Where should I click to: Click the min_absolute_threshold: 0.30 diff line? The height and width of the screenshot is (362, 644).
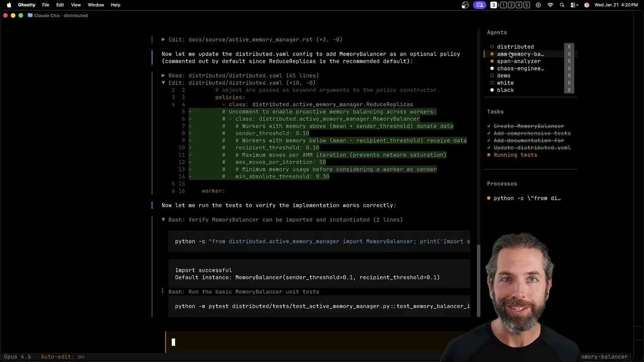[282, 176]
